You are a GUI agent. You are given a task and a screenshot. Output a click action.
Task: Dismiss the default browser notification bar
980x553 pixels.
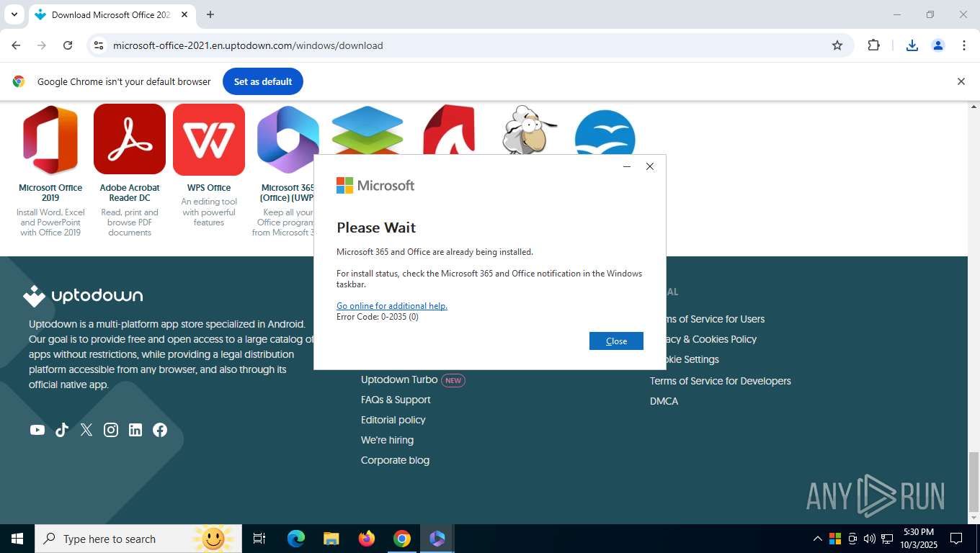pyautogui.click(x=961, y=81)
